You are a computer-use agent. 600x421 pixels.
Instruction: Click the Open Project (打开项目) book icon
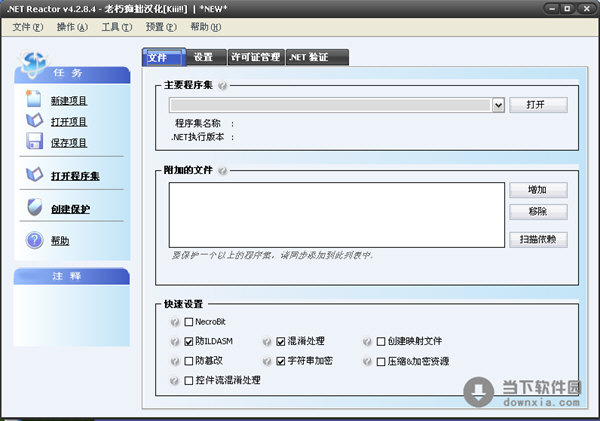[x=34, y=121]
